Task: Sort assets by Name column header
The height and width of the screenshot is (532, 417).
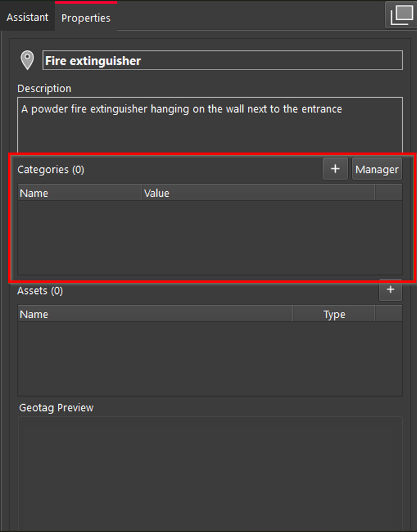Action: tap(155, 314)
